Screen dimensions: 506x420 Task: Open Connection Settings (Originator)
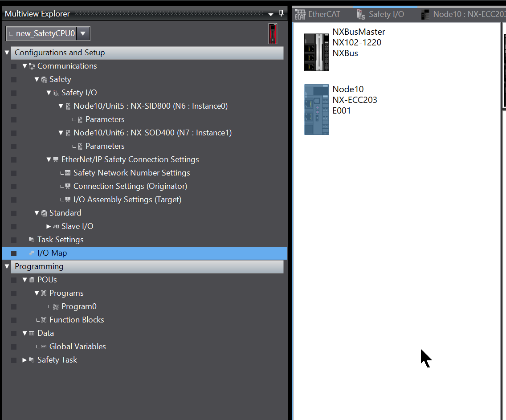click(131, 186)
